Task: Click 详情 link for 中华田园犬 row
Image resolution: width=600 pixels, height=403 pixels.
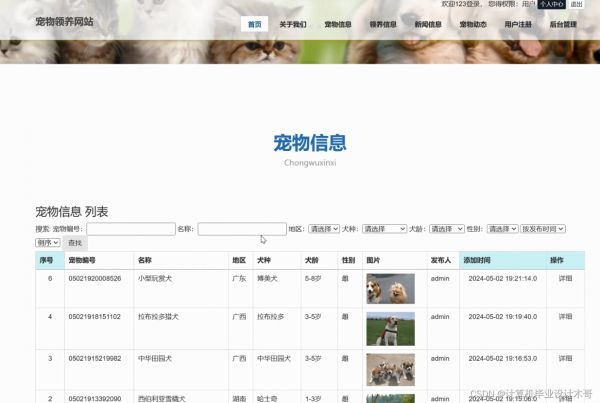Action: (565, 357)
